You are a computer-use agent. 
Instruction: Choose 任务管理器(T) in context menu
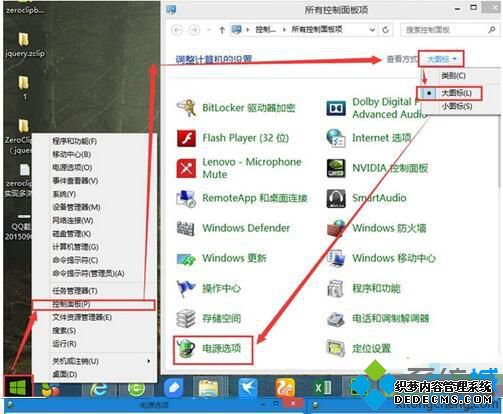coord(75,291)
